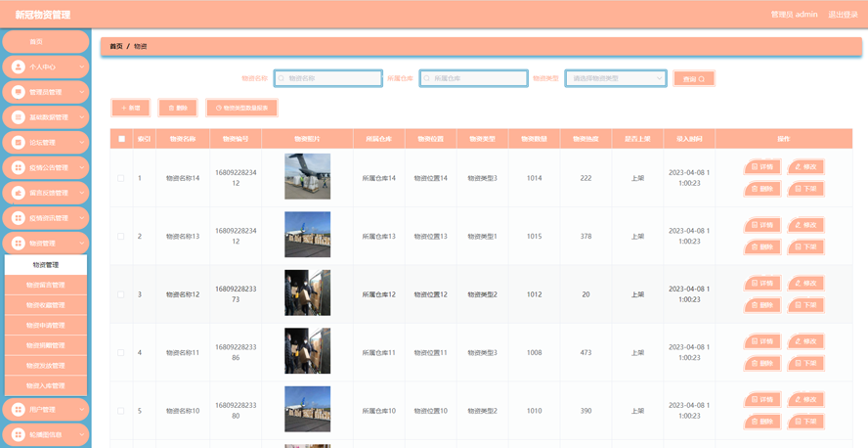Image resolution: width=868 pixels, height=448 pixels.
Task: Click 删除 in the 物资名称13 row
Action: coord(762,246)
